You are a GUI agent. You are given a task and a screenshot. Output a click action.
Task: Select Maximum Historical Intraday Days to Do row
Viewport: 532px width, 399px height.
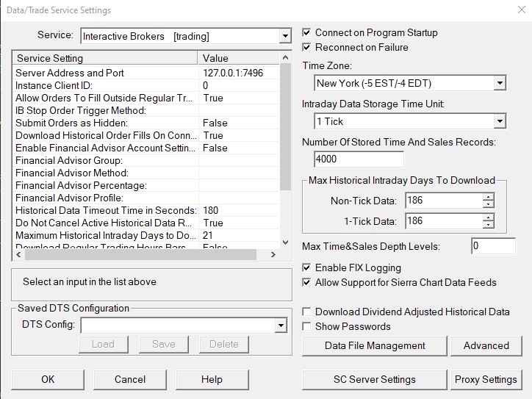coord(146,235)
